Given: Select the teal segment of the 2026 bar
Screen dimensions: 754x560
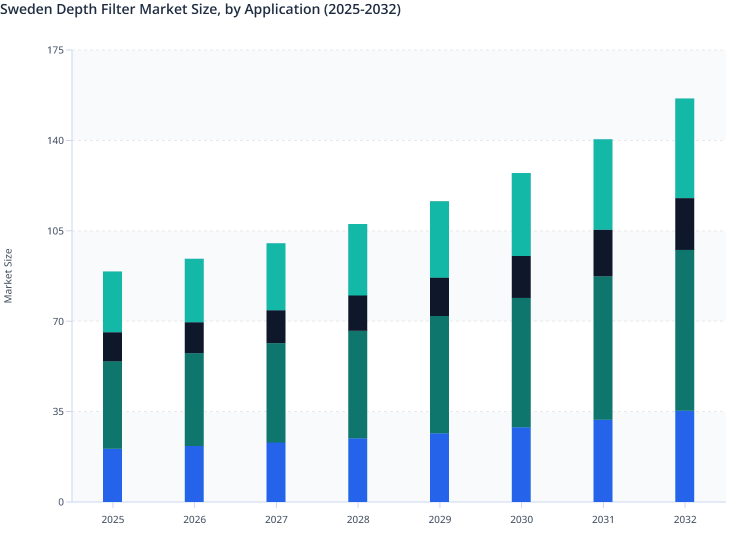Looking at the screenshot, I should (x=194, y=290).
